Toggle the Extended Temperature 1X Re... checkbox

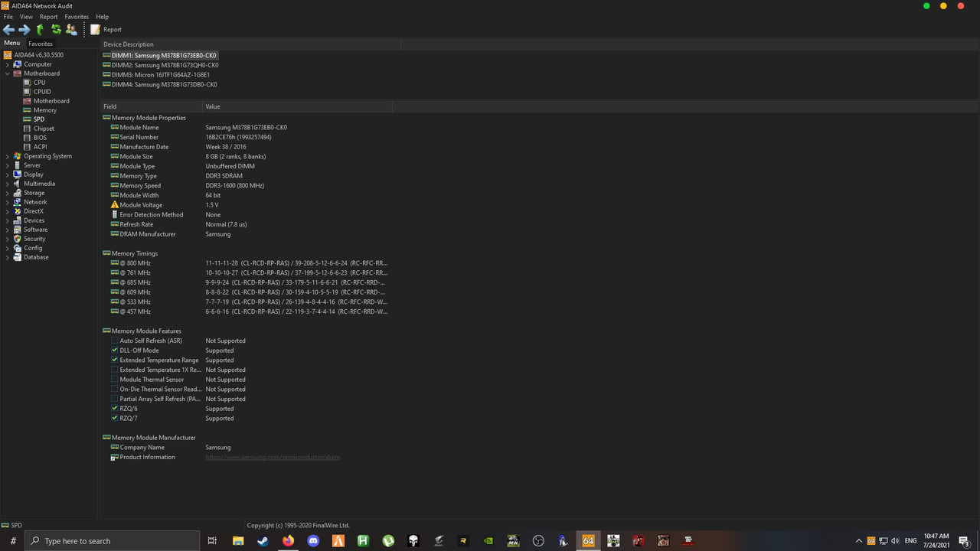pos(115,370)
